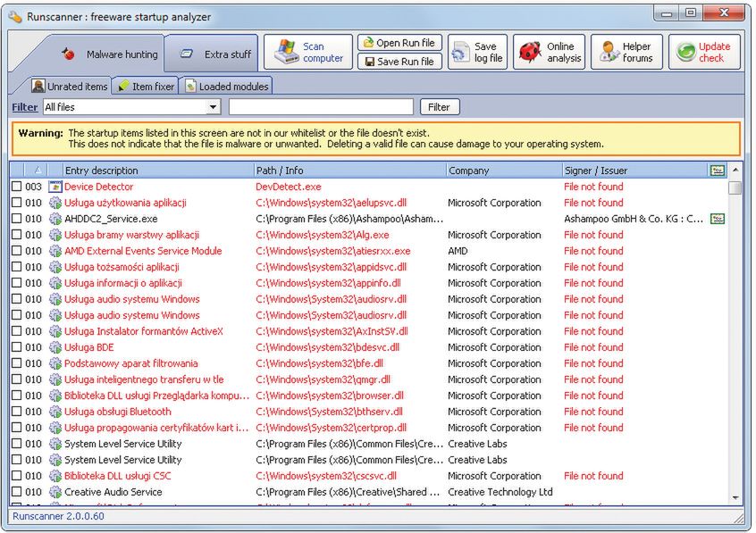
Task: Open the Online analysis ladybug icon
Action: [530, 53]
